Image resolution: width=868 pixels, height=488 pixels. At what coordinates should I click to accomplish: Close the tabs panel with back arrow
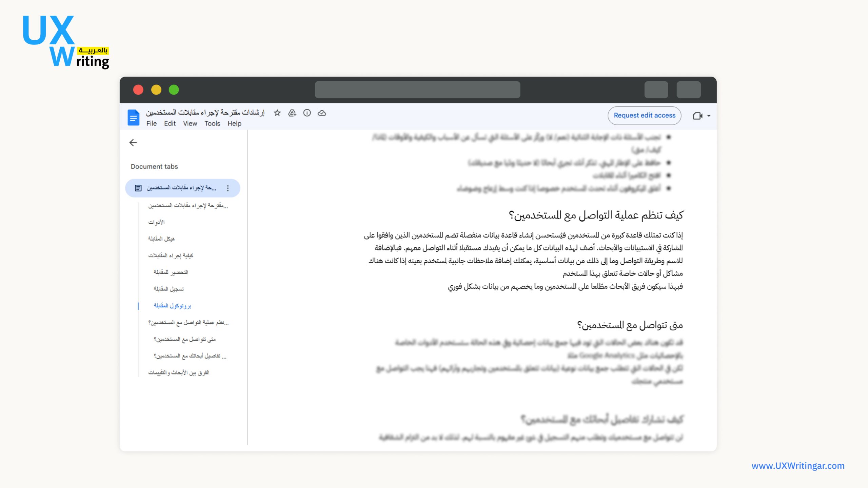tap(133, 143)
